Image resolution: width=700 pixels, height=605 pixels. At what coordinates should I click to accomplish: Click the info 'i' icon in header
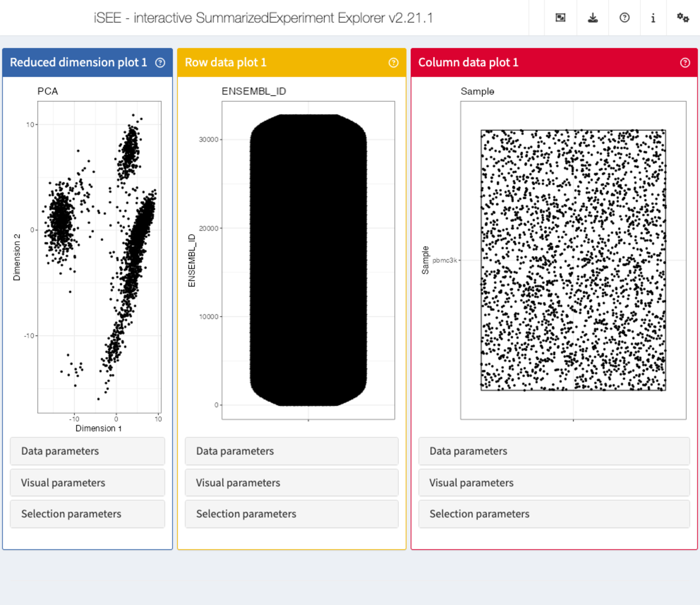[x=653, y=18]
